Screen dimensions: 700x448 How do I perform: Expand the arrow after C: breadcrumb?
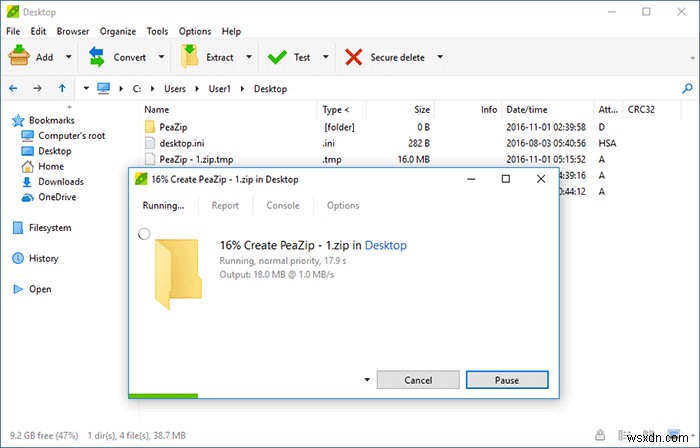pyautogui.click(x=153, y=89)
